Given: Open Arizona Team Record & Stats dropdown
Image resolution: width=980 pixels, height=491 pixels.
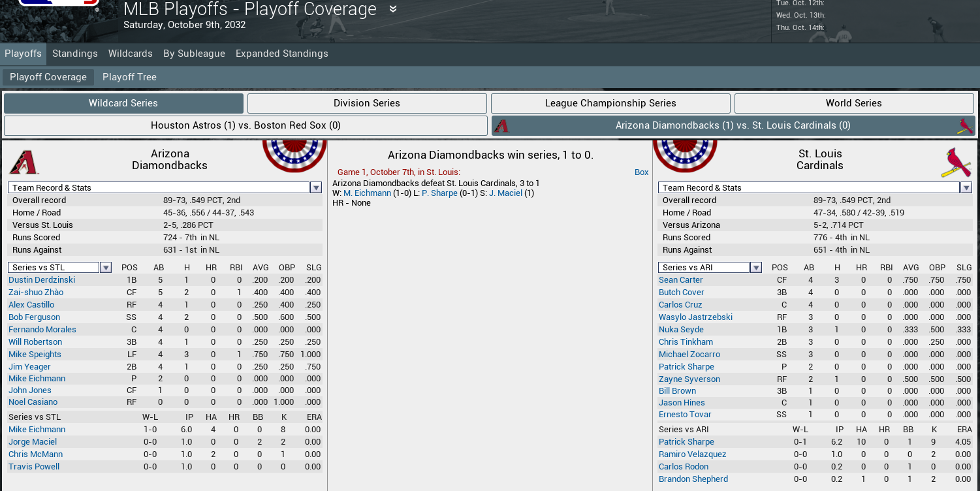Looking at the screenshot, I should click(x=316, y=188).
